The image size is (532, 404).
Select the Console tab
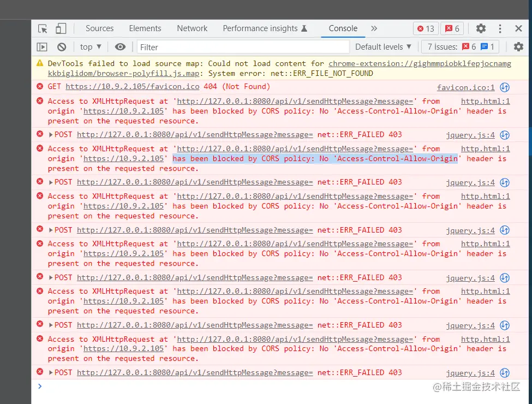tap(343, 28)
